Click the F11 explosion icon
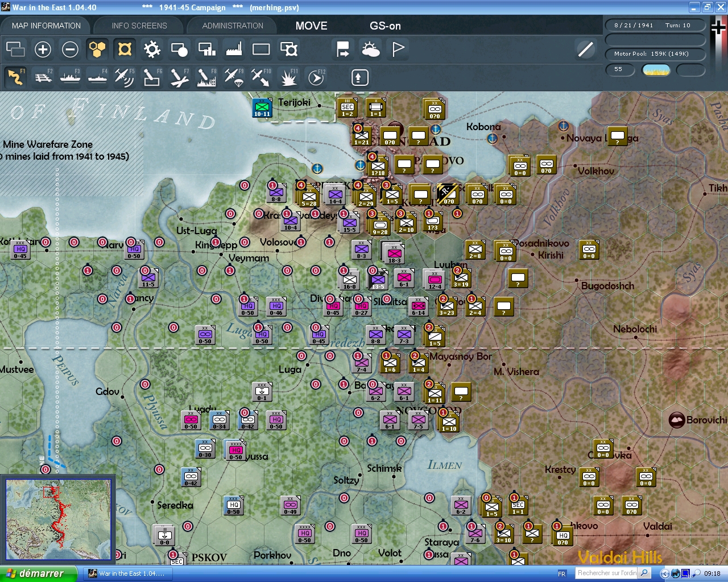728x582 pixels. pos(288,77)
